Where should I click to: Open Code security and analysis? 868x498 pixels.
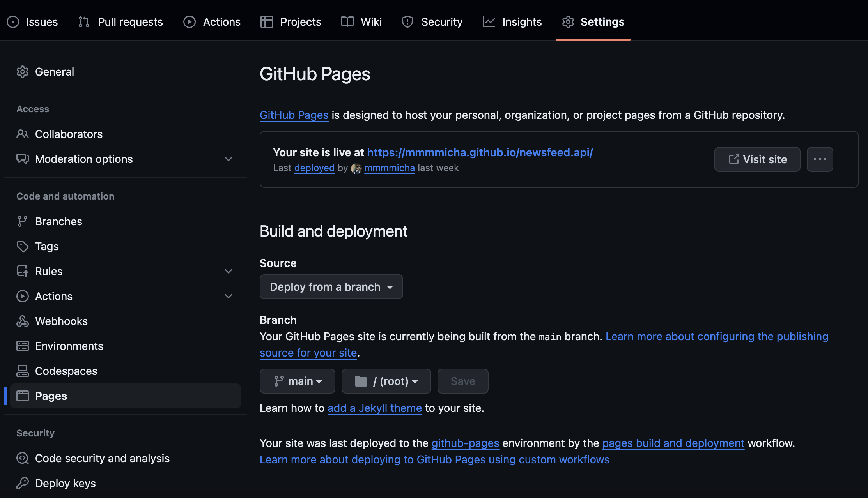click(126, 458)
